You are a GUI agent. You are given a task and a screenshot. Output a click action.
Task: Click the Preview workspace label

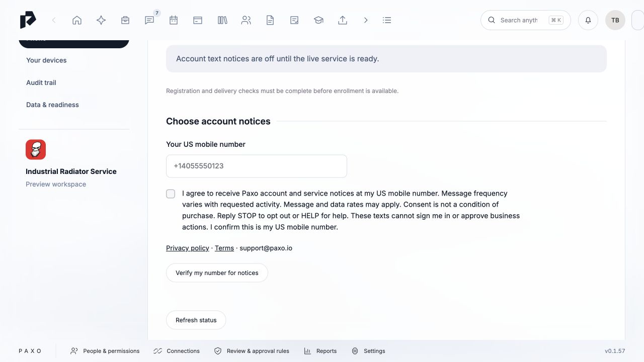(56, 184)
